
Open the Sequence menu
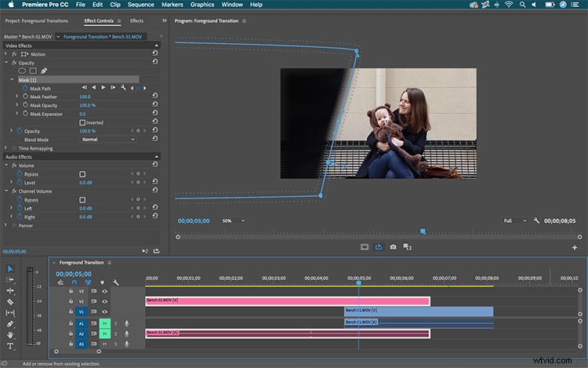pos(140,5)
